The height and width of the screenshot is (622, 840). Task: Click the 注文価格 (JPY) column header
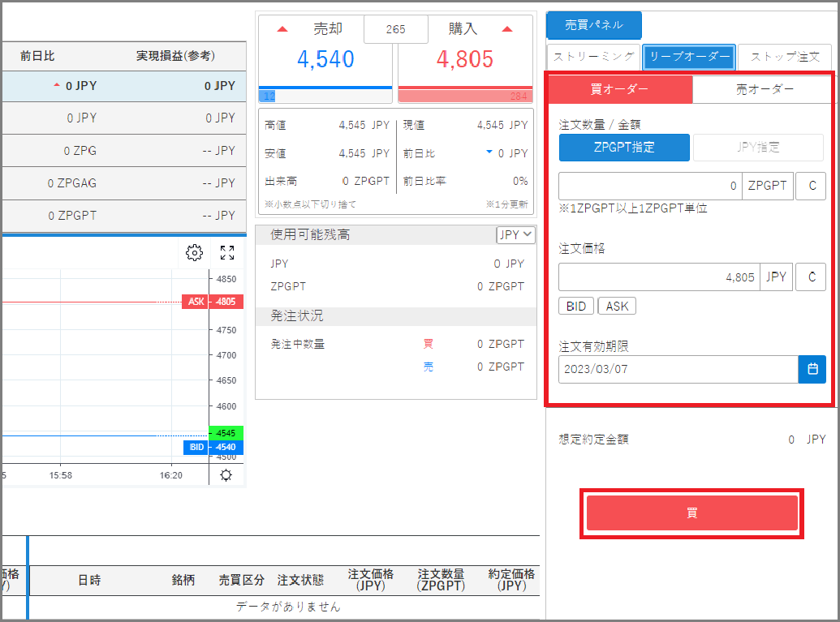pos(371,581)
